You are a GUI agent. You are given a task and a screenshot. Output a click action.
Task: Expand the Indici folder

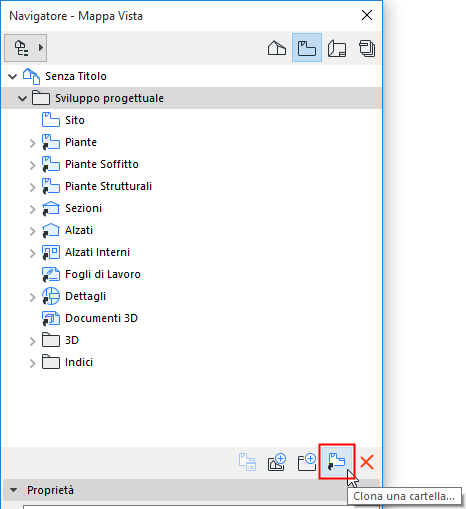[x=32, y=363]
